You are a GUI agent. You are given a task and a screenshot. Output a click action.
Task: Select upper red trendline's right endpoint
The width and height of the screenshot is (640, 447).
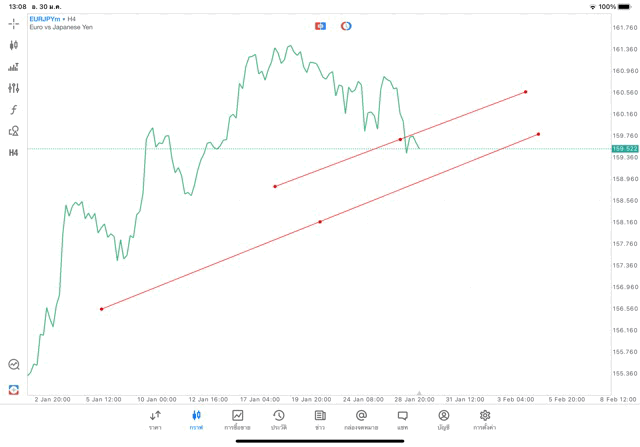525,92
